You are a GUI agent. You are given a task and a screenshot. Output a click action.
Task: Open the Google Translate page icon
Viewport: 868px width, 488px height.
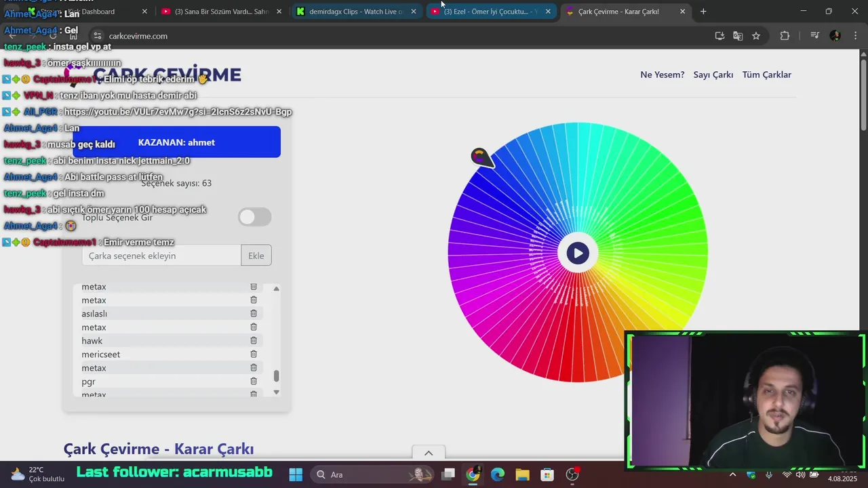[x=738, y=36]
